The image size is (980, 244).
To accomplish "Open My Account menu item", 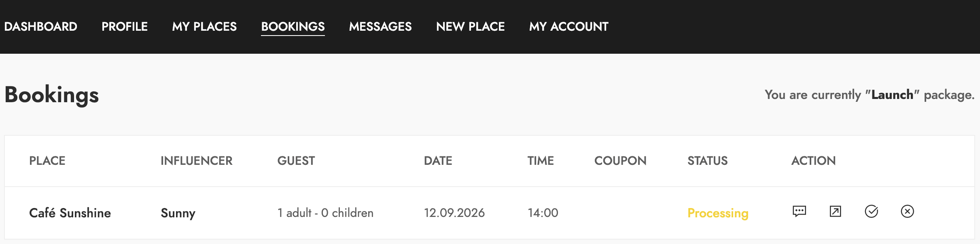I will 569,27.
